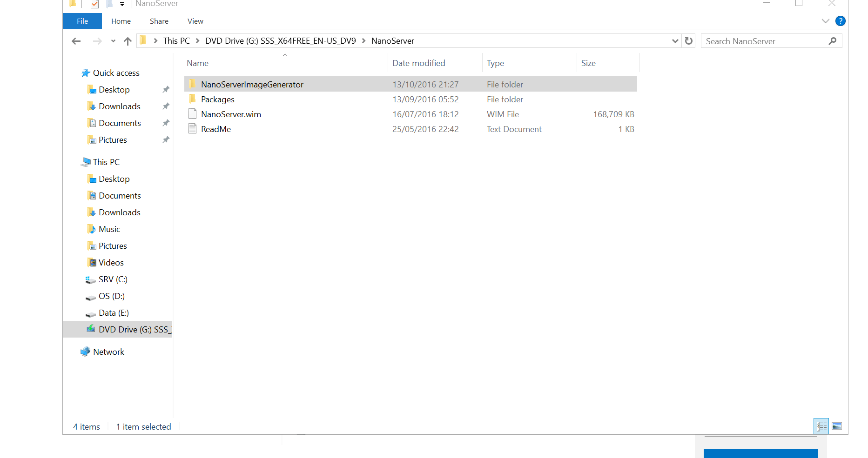
Task: Open the NanoServerImageGenerator folder
Action: click(x=252, y=84)
